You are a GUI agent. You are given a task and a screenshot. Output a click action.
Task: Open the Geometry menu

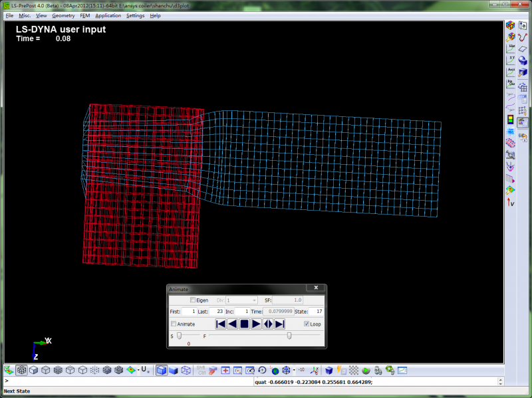[x=63, y=15]
